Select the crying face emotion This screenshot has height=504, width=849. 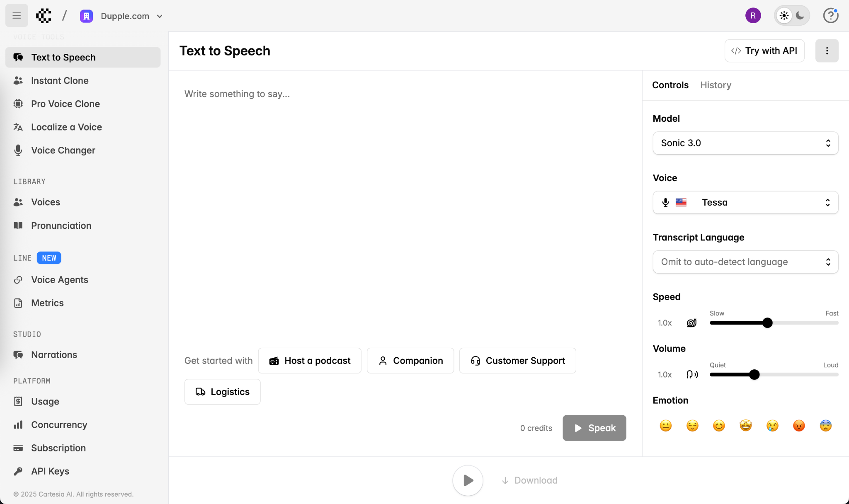[x=772, y=426]
